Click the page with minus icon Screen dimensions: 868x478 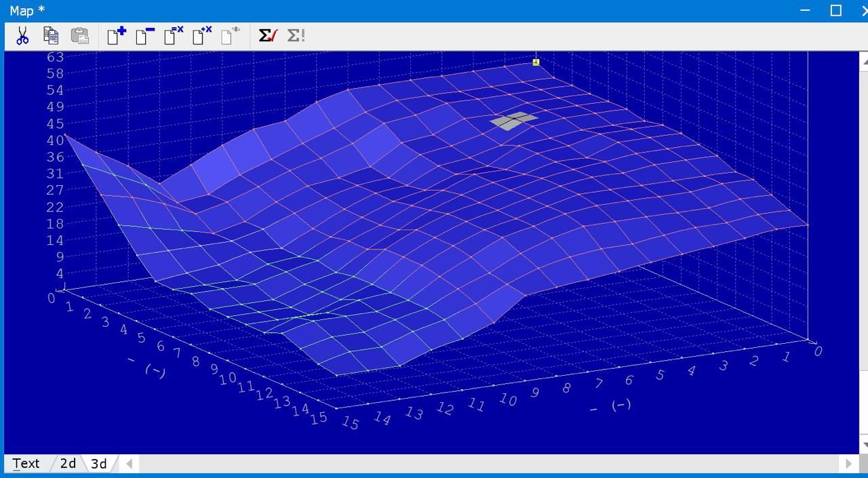pyautogui.click(x=144, y=36)
